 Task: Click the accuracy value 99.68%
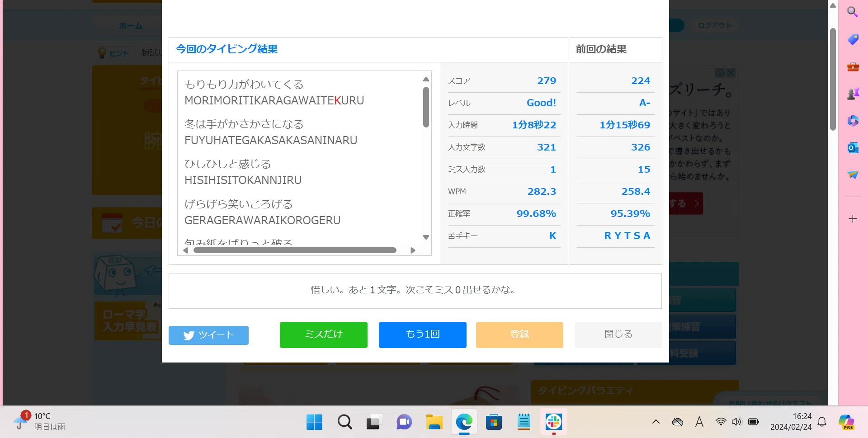pos(536,214)
